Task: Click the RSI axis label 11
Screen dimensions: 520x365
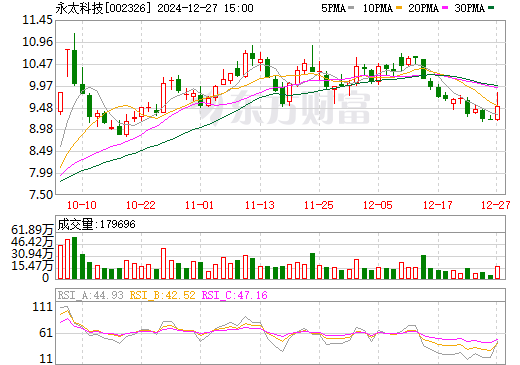Action: 46,359
